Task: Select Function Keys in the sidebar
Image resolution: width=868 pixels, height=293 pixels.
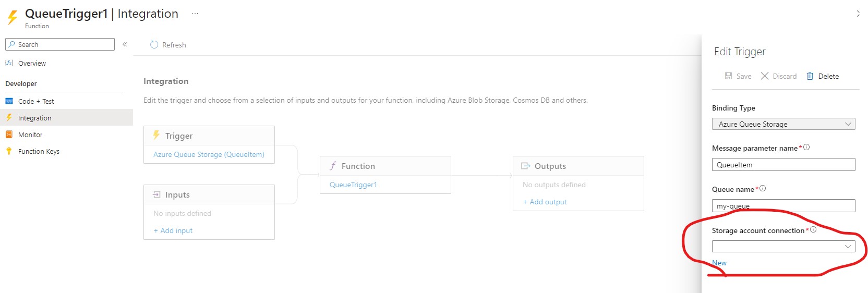Action: (x=39, y=151)
